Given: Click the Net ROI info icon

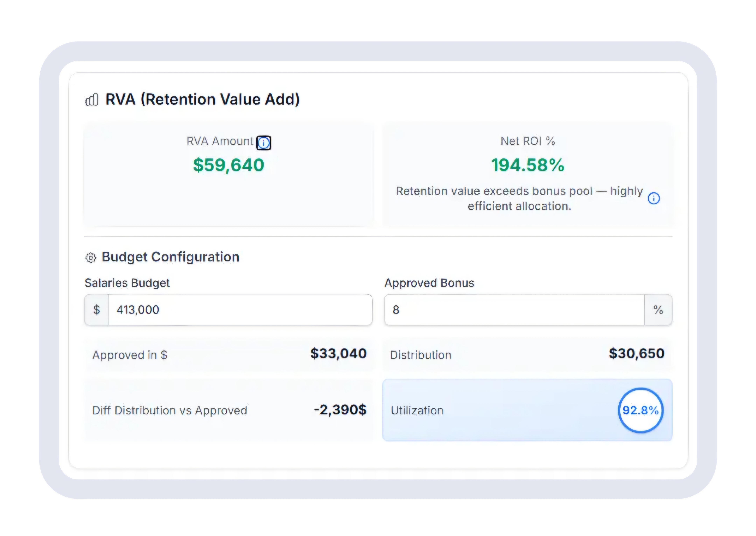Looking at the screenshot, I should pos(653,198).
